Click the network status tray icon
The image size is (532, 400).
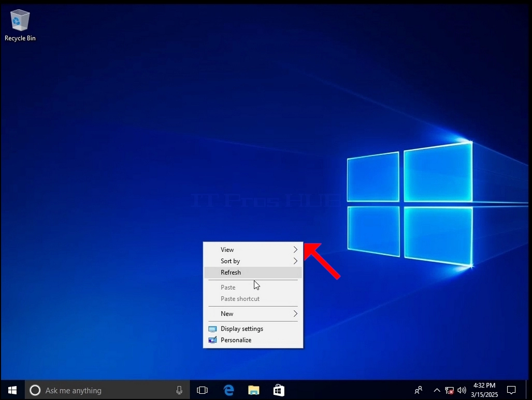click(449, 391)
